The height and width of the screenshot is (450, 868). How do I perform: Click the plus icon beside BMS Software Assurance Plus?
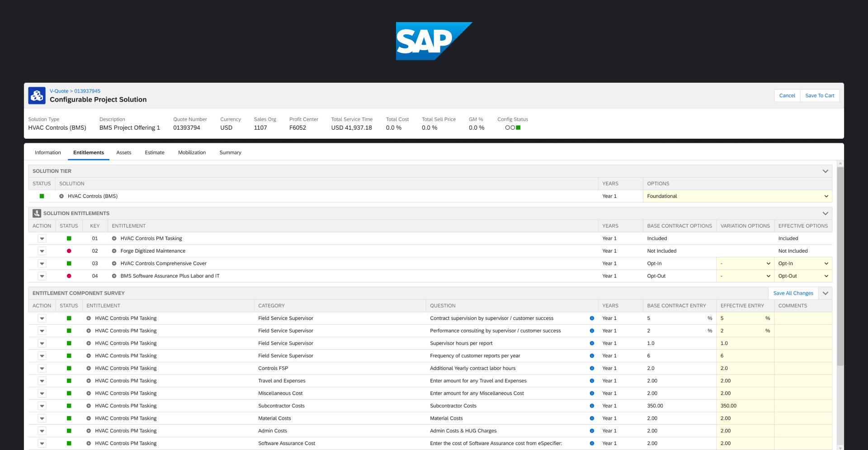pyautogui.click(x=114, y=276)
